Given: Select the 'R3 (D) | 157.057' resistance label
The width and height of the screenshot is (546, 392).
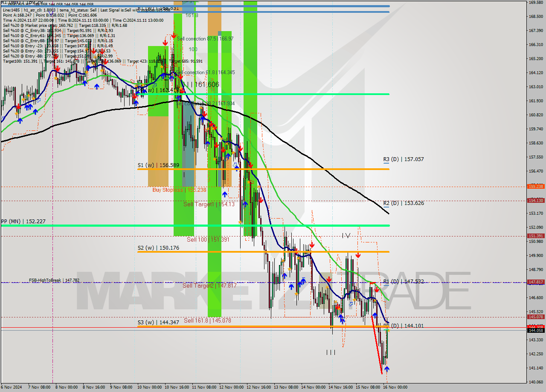Looking at the screenshot, I should 404,159.
